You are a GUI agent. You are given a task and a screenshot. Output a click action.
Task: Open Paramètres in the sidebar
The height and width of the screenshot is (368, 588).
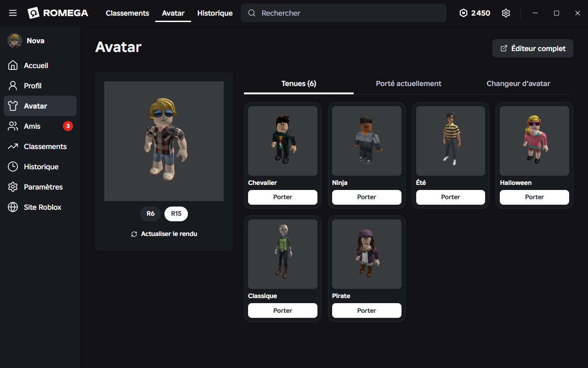[x=40, y=187]
